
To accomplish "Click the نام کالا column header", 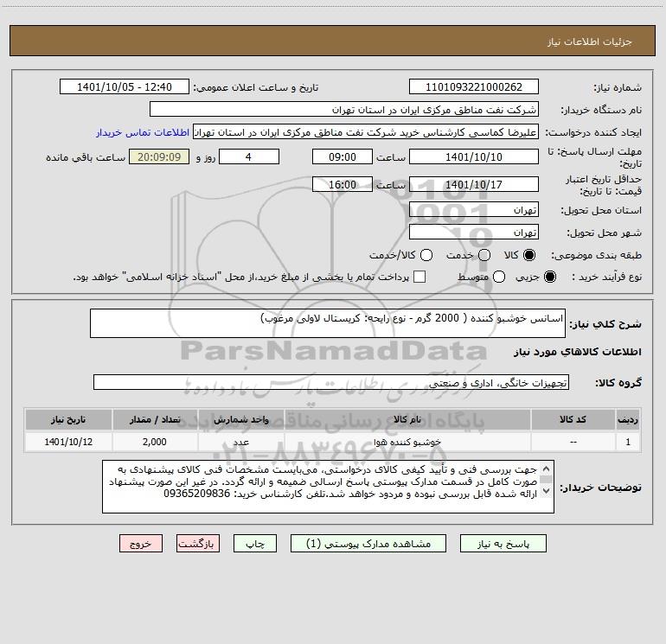I will [x=407, y=419].
